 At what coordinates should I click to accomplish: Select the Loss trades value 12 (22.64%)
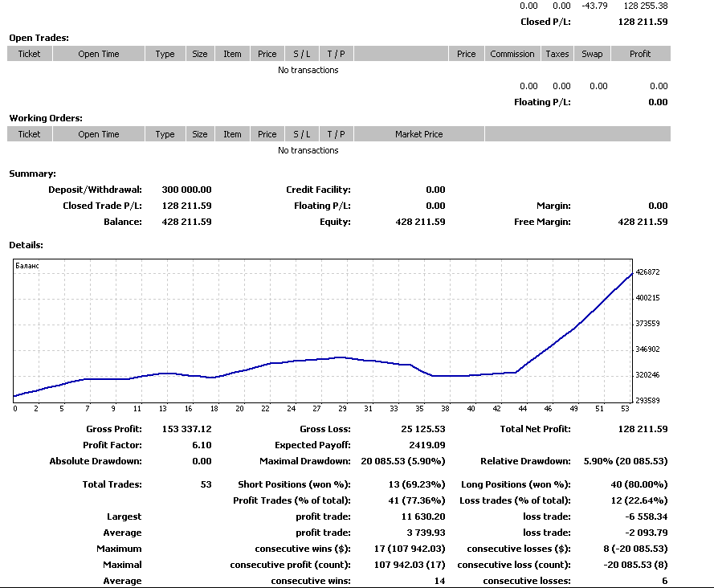coord(639,500)
